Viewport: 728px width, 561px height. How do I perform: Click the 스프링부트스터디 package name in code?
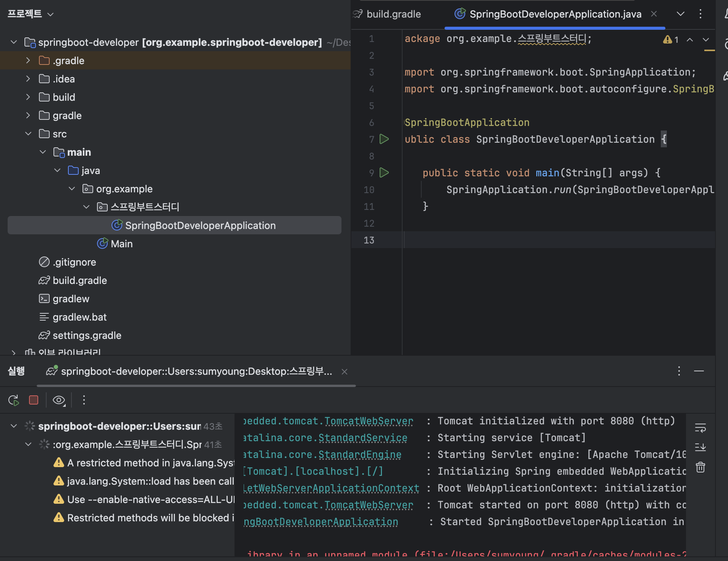pyautogui.click(x=552, y=39)
